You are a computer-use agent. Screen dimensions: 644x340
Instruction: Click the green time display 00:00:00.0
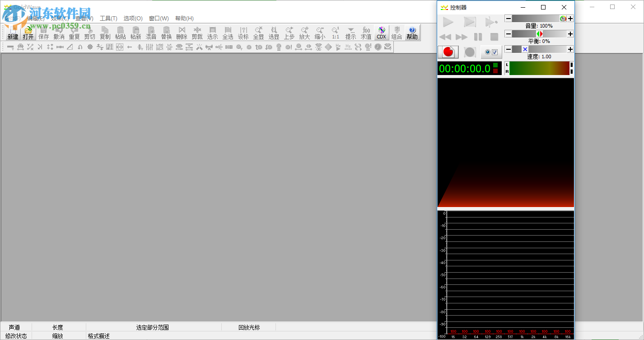465,69
